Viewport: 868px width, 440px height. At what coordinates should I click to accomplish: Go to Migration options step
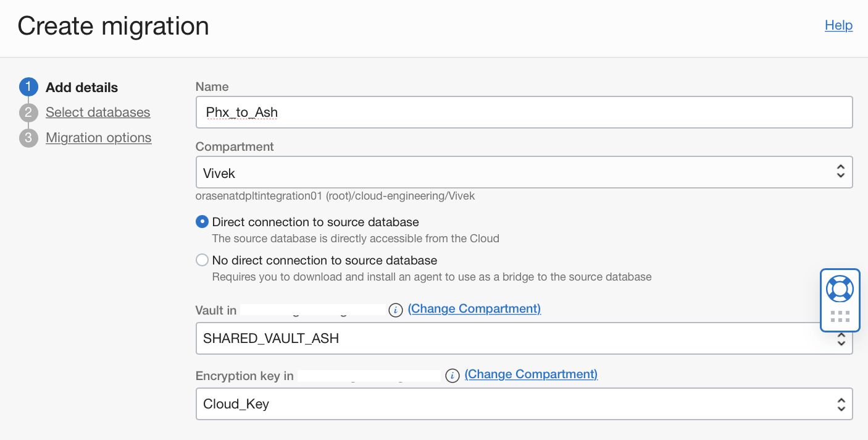(98, 138)
